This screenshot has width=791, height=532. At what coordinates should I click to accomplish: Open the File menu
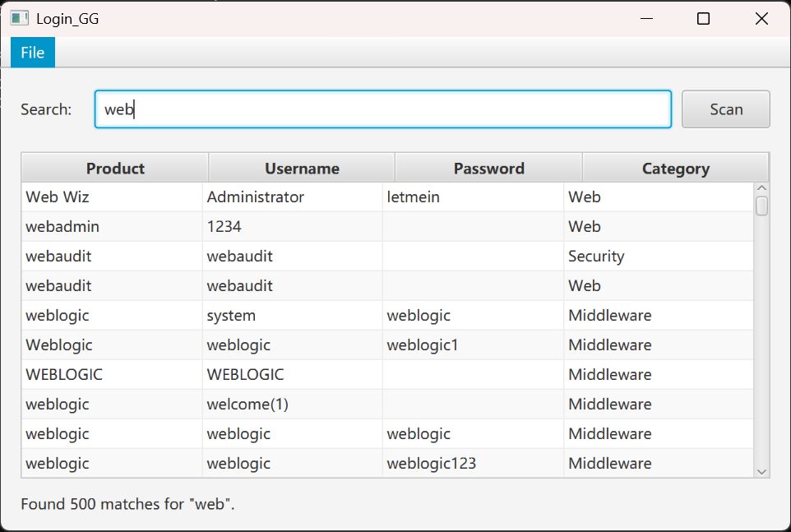click(x=33, y=53)
